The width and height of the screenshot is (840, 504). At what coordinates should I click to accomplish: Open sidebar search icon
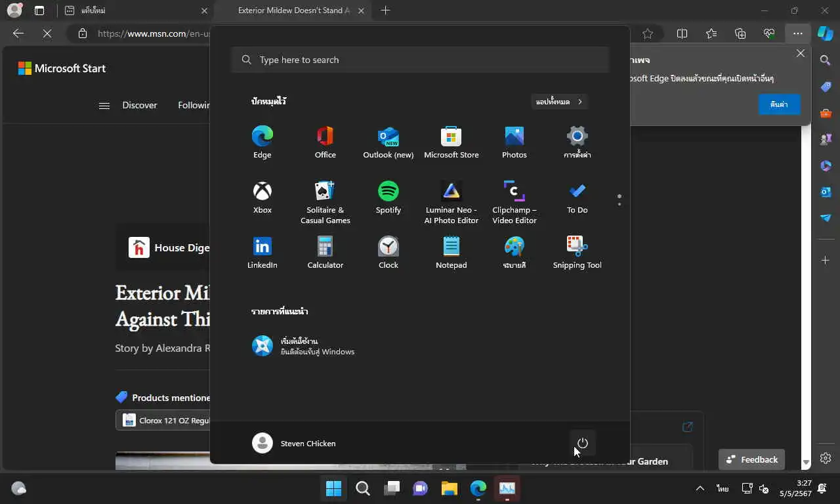pyautogui.click(x=826, y=60)
